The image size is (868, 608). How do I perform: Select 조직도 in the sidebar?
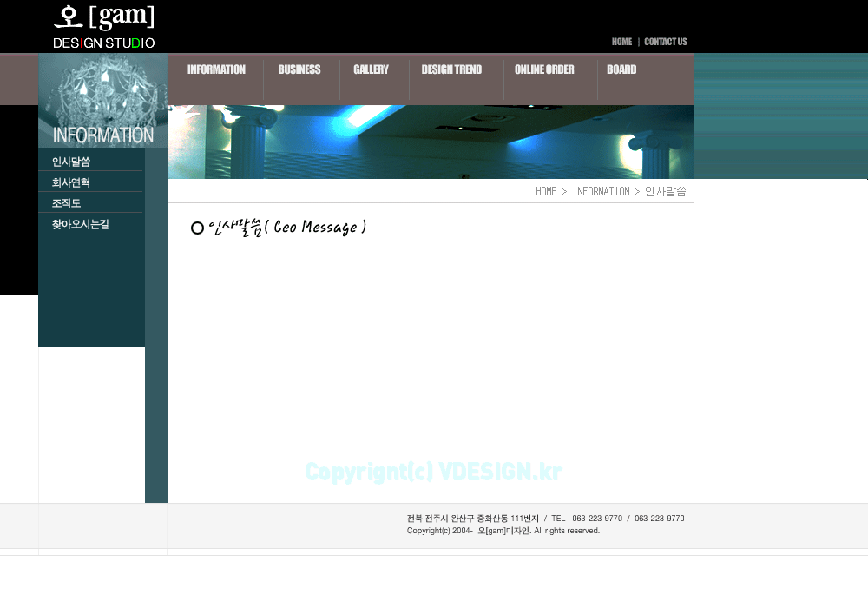point(67,203)
